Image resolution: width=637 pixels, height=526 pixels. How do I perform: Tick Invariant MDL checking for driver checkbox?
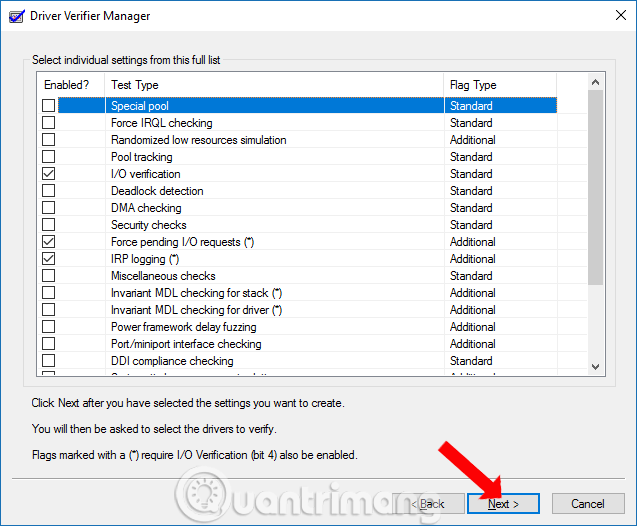(48, 310)
